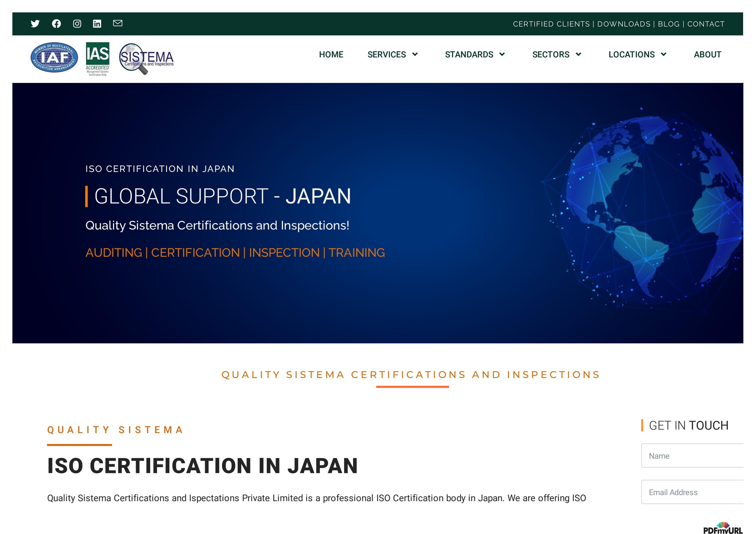Open the DOWNLOADS link
The width and height of the screenshot is (756, 534).
tap(624, 24)
